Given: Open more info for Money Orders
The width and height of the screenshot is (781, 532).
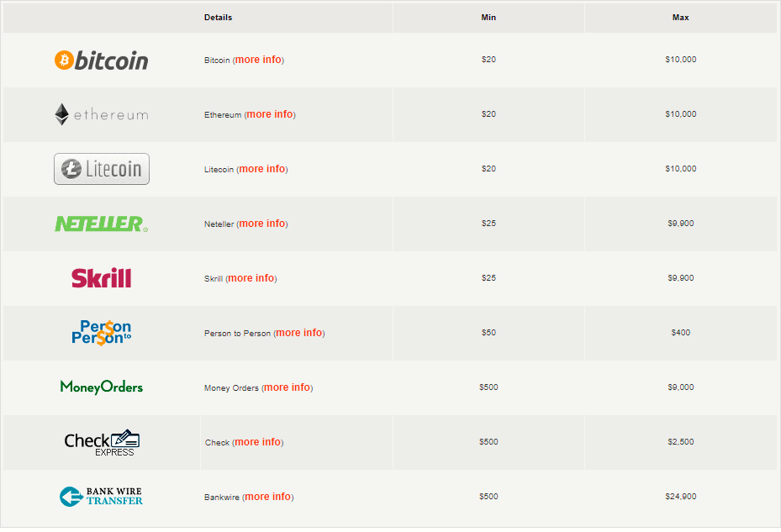Looking at the screenshot, I should coord(287,387).
